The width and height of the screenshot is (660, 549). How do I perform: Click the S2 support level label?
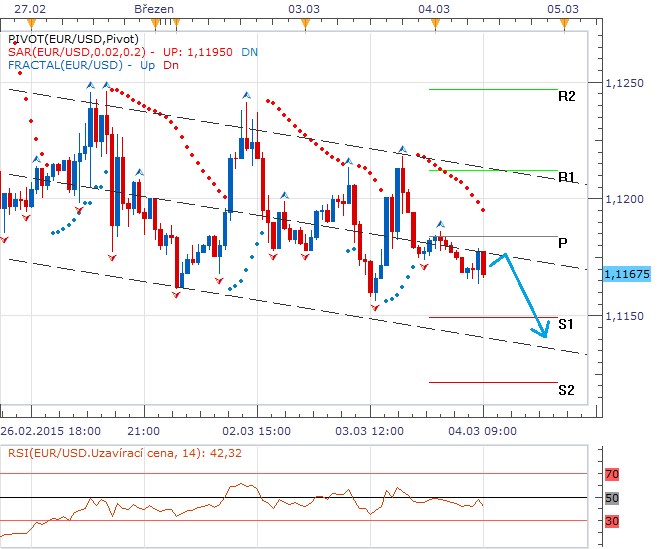[x=566, y=389]
